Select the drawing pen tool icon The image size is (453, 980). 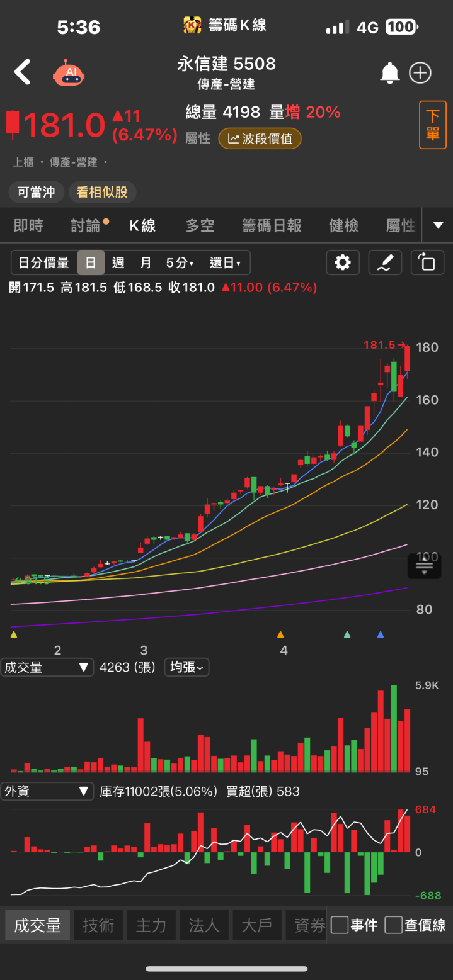pyautogui.click(x=385, y=262)
